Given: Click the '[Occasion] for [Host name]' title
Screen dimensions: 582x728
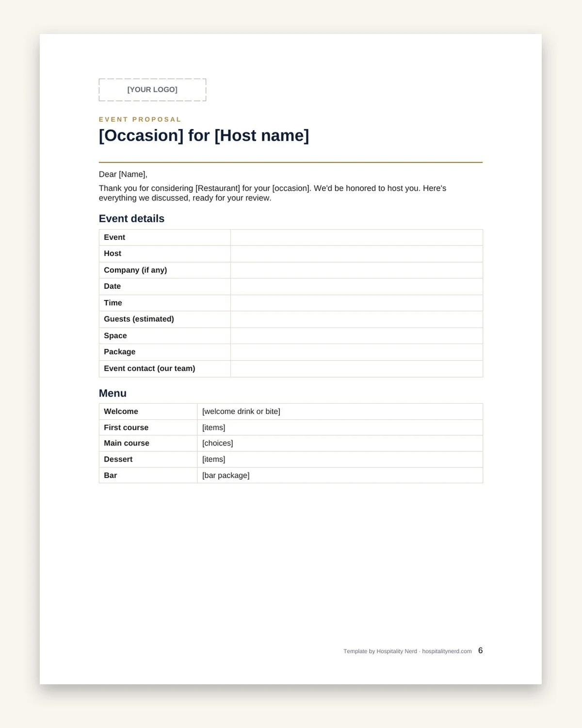Looking at the screenshot, I should click(204, 135).
